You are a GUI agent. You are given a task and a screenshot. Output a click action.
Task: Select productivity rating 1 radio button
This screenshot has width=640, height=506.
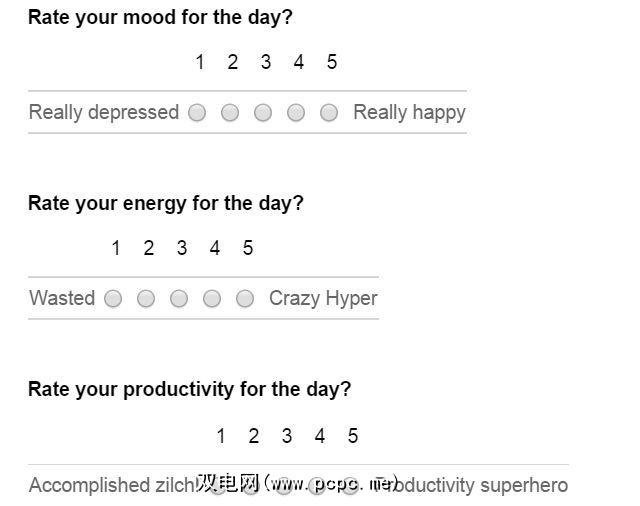pos(218,487)
